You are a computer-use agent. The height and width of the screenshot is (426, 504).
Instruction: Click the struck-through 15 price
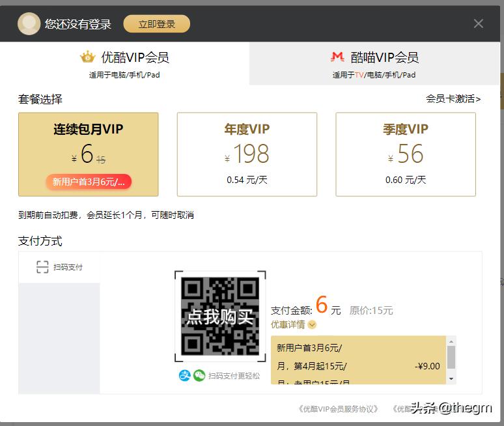click(101, 160)
